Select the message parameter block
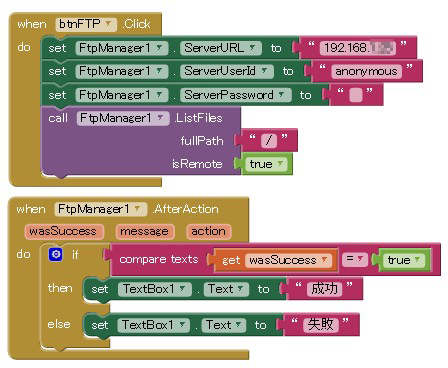 pyautogui.click(x=144, y=231)
